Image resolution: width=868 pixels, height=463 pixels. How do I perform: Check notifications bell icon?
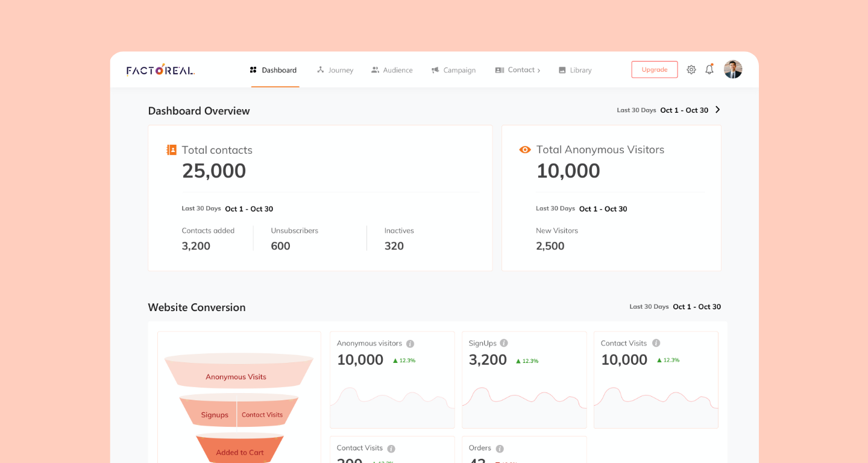click(x=709, y=69)
